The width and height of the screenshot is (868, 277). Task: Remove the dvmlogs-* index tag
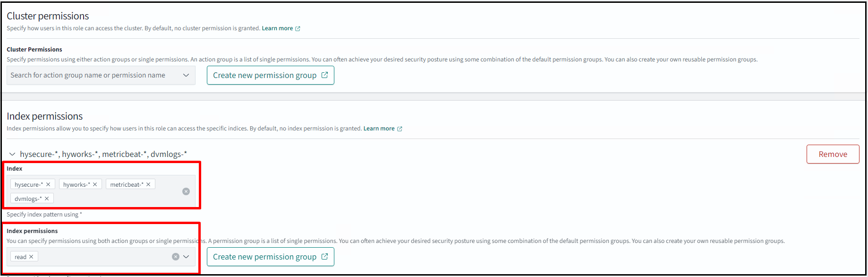[47, 199]
